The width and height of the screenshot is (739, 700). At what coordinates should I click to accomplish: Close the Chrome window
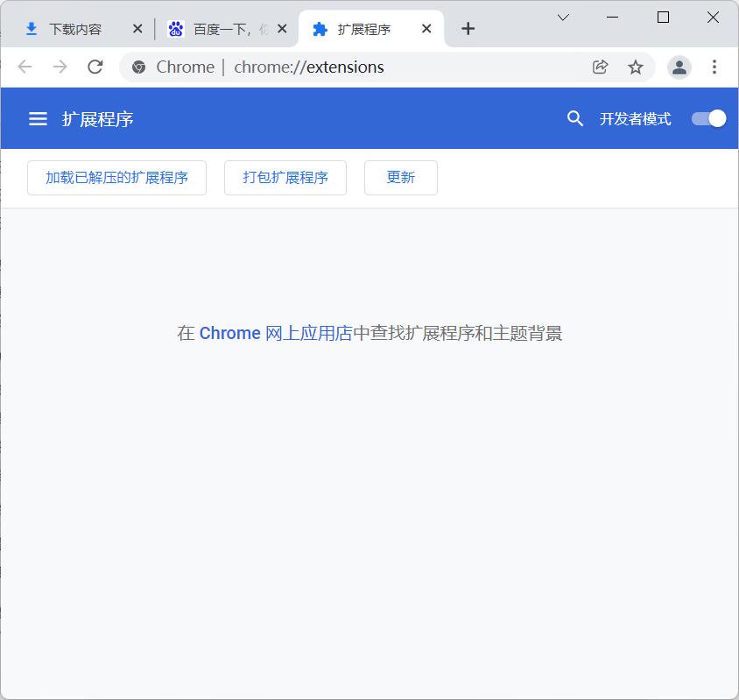pos(713,18)
